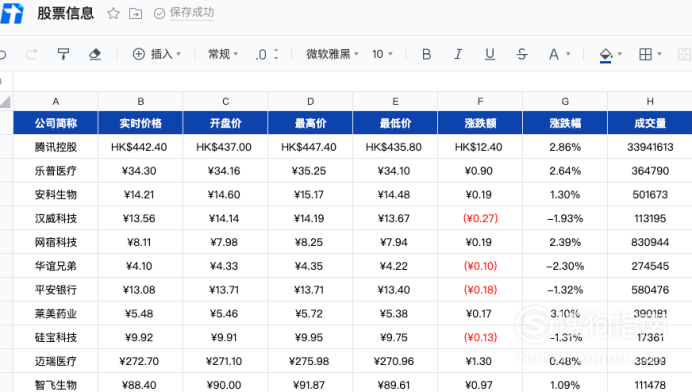The image size is (692, 392).
Task: Select the 平安银行 cell
Action: [56, 290]
